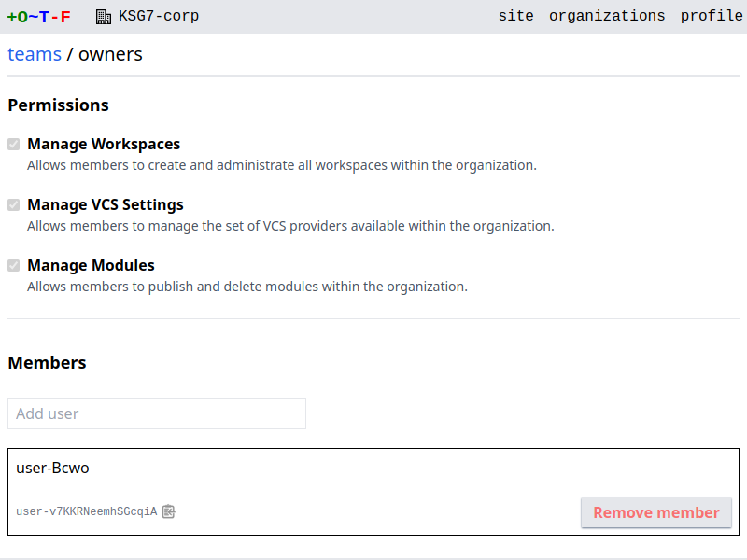Click the user-v7KKRNeemhSGcqiA ID text

(x=86, y=511)
